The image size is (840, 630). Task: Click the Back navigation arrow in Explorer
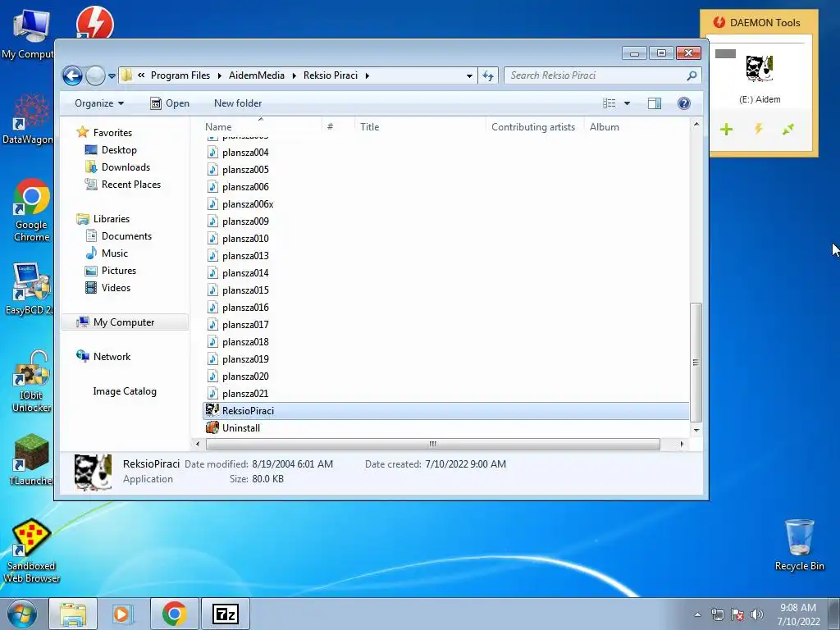[73, 75]
